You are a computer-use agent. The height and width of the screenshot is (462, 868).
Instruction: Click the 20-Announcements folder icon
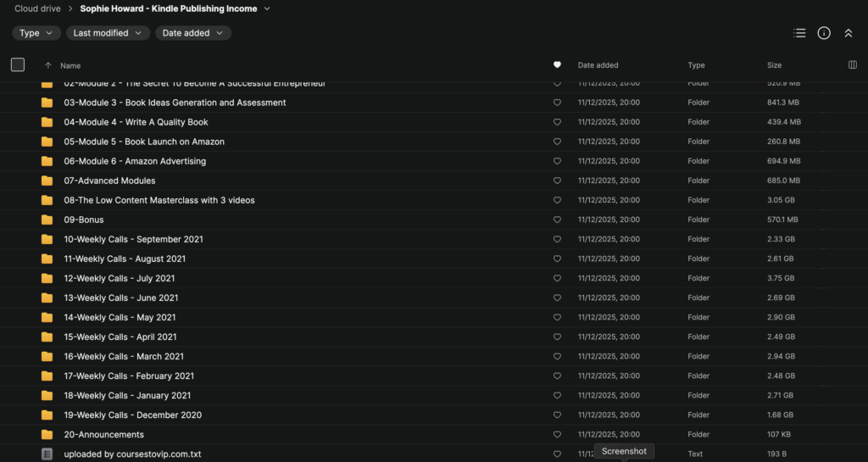[x=47, y=435]
